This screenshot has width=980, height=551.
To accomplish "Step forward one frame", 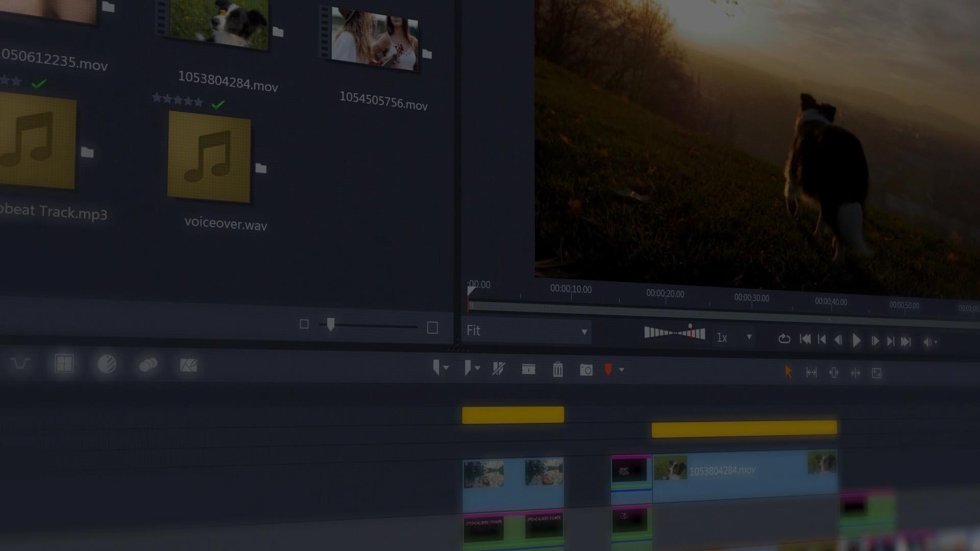I will (x=875, y=341).
